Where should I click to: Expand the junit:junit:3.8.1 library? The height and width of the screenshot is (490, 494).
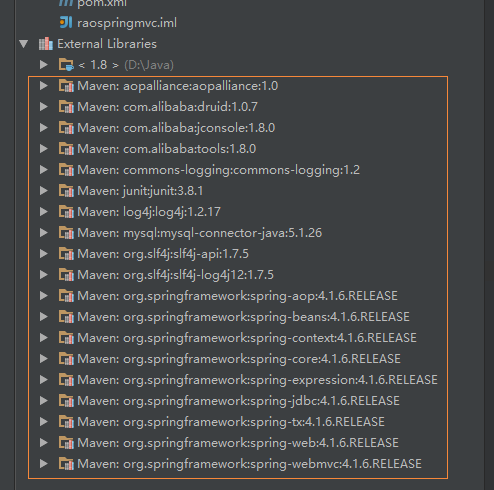coord(43,191)
